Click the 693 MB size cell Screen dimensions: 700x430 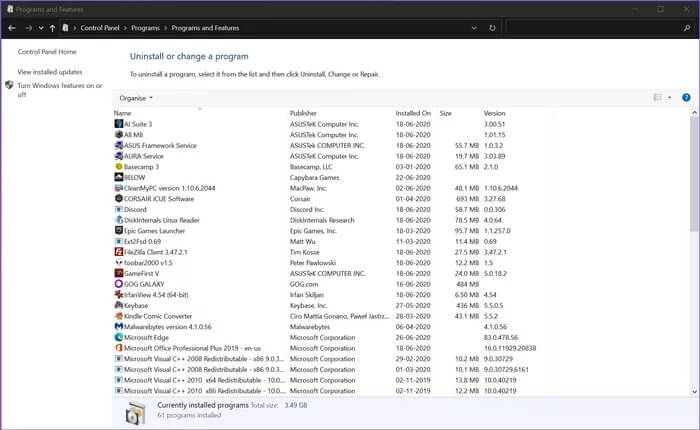(467, 199)
